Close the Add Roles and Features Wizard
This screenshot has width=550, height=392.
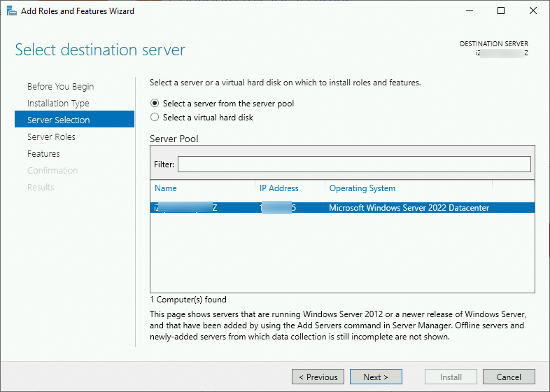click(x=533, y=11)
